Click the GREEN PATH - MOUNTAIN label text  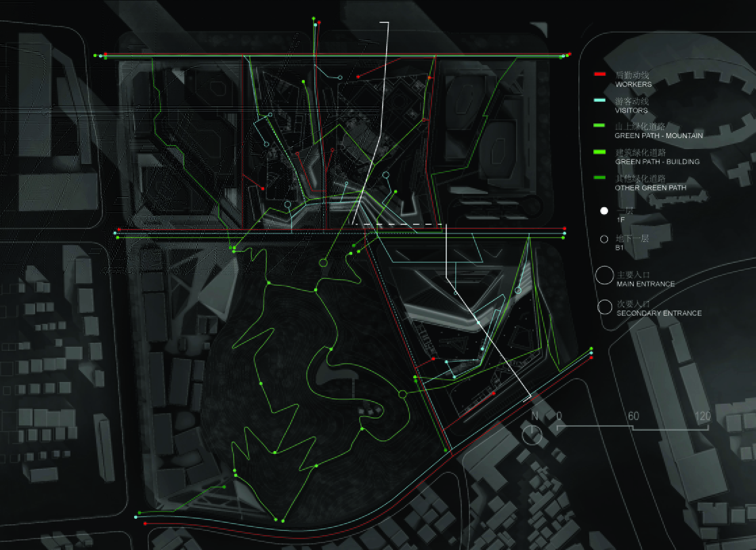click(x=658, y=136)
